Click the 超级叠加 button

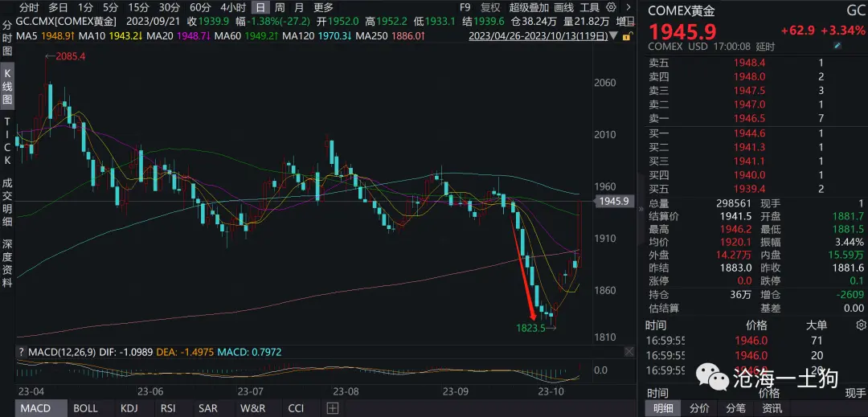point(529,8)
